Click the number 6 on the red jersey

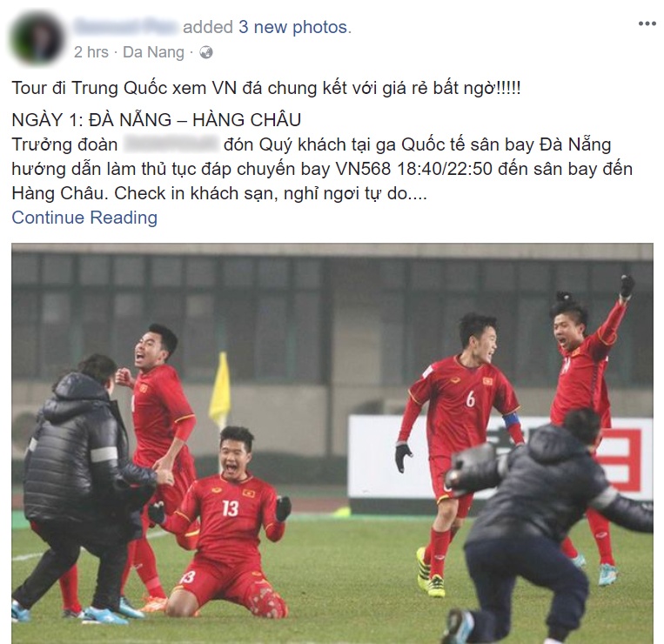tap(471, 399)
